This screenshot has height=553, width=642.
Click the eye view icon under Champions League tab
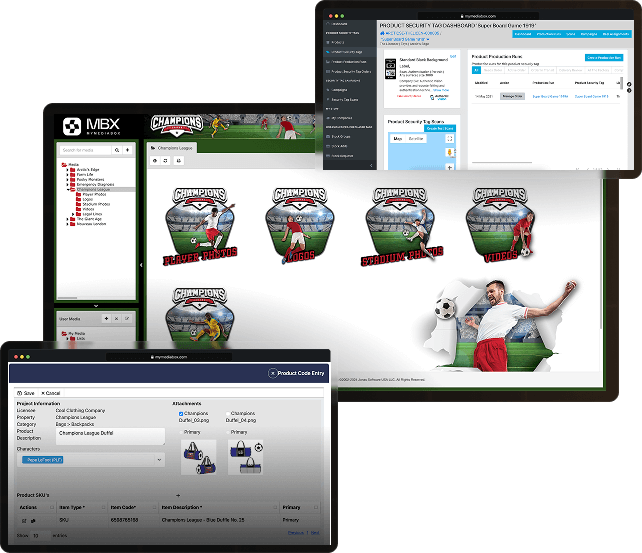155,161
